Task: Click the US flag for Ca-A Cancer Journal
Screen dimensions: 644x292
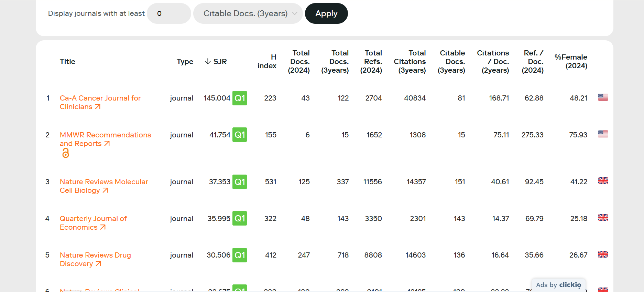Action: [603, 97]
